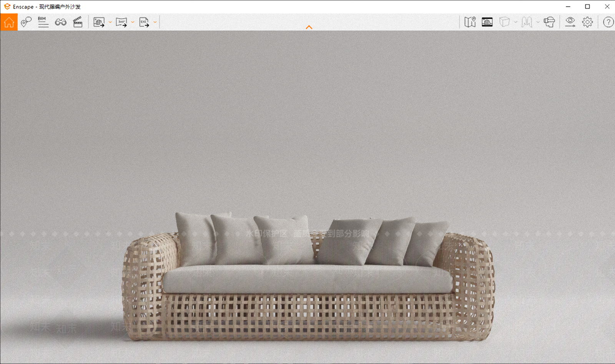
Task: Open the view management pin icon
Action: 26,22
